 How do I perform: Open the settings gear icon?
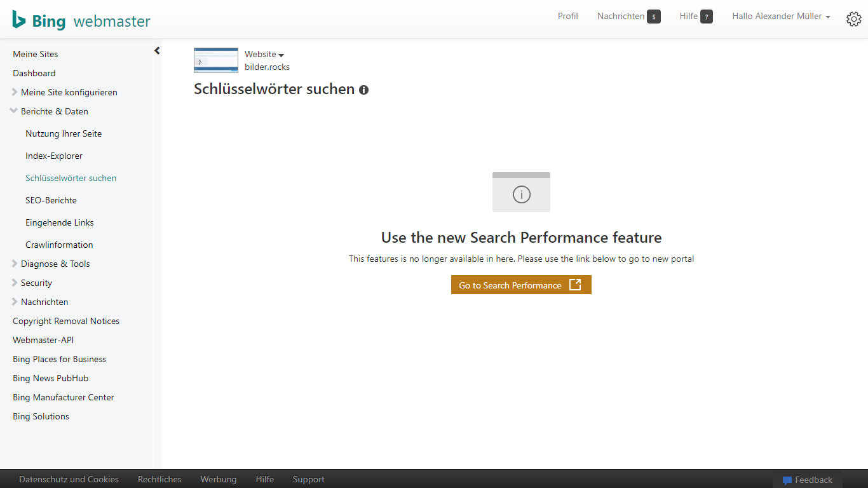[853, 19]
